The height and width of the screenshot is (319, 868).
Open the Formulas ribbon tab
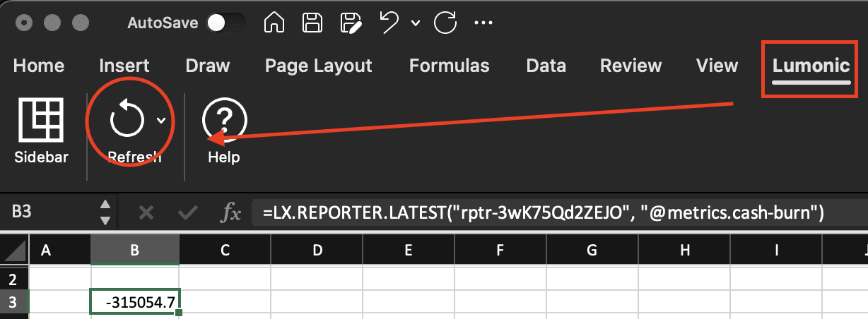point(449,66)
